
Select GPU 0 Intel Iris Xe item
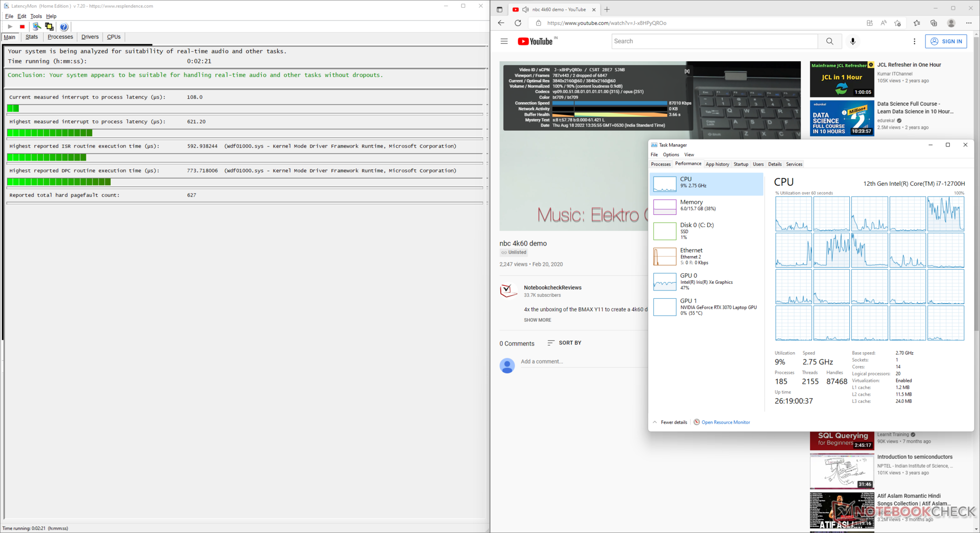[x=706, y=281]
